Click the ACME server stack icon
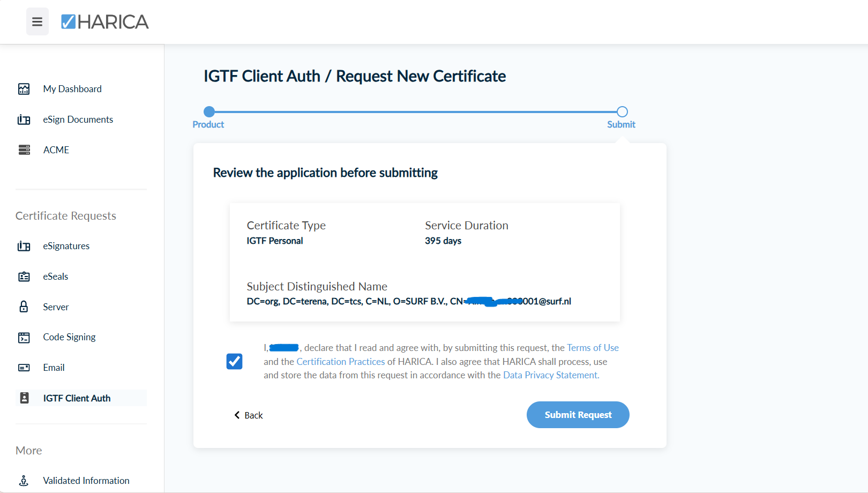This screenshot has height=493, width=868. [x=24, y=150]
